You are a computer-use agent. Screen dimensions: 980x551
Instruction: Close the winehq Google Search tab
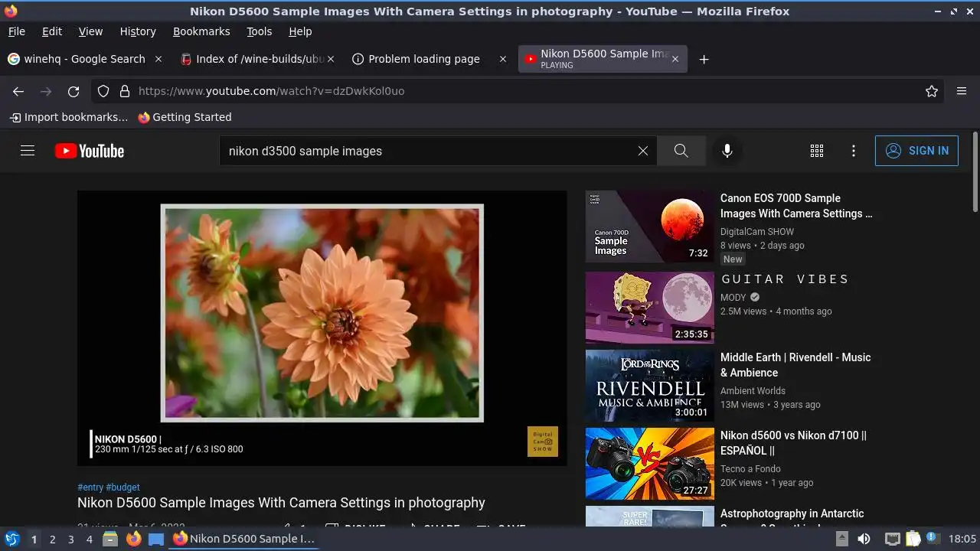coord(158,59)
